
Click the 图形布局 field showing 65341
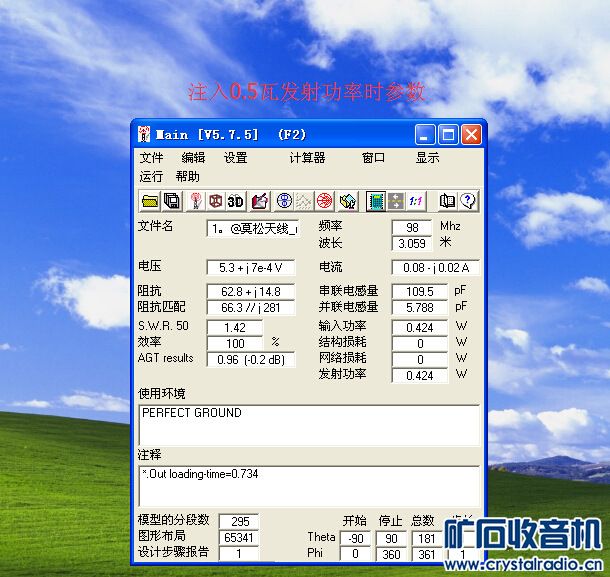pos(239,538)
